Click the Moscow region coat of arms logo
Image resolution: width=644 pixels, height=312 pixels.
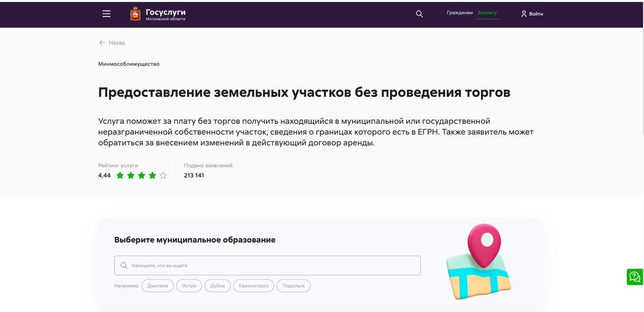point(135,14)
